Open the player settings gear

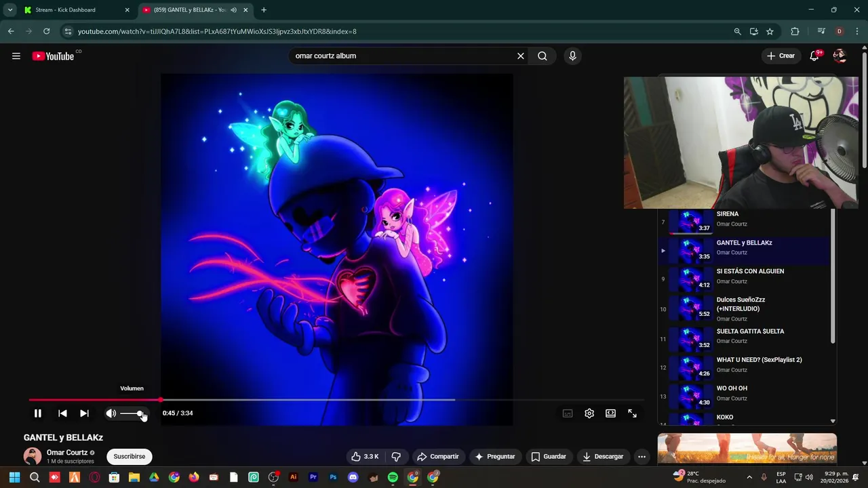589,413
